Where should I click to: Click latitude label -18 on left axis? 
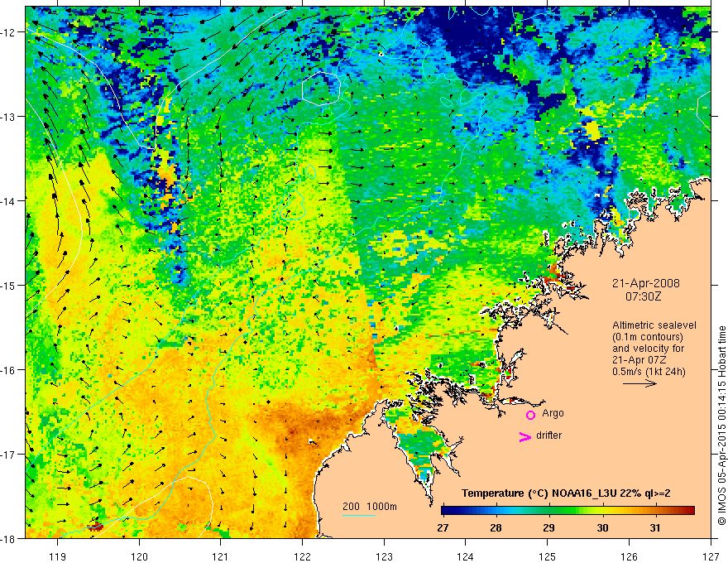[x=8, y=538]
